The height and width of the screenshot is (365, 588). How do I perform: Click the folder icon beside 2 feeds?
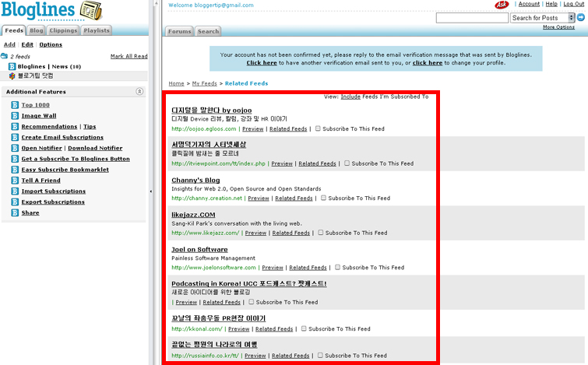pos(4,56)
